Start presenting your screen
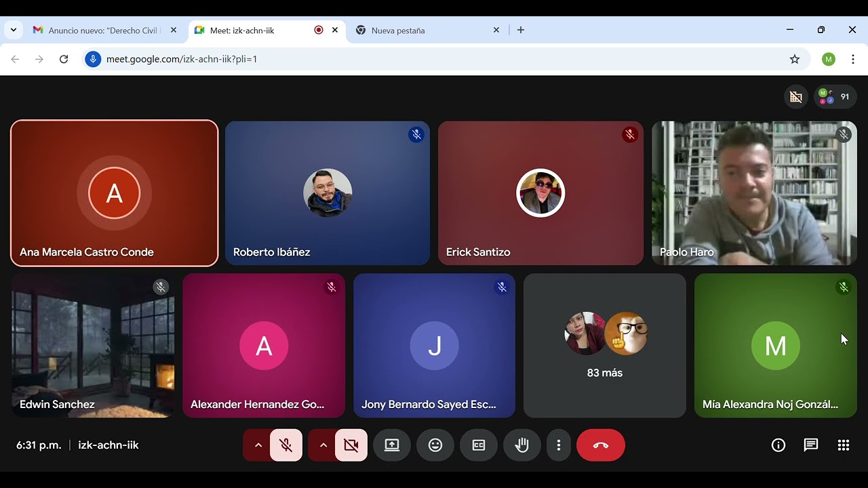Image resolution: width=868 pixels, height=488 pixels. 392,445
